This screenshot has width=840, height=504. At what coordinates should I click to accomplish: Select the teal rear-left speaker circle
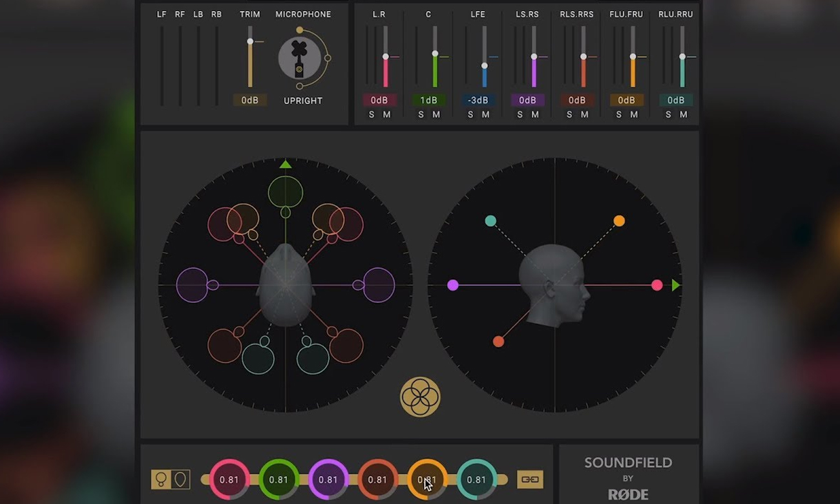(x=258, y=359)
